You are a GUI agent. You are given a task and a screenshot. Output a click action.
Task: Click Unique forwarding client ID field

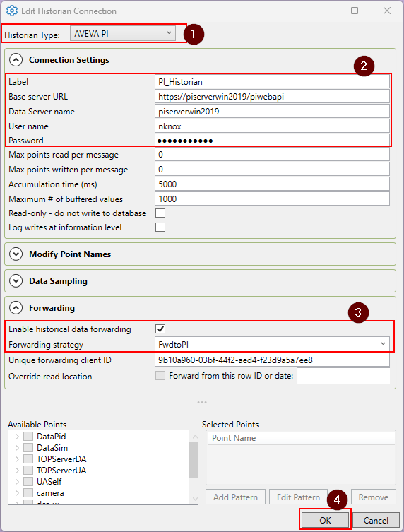click(272, 360)
